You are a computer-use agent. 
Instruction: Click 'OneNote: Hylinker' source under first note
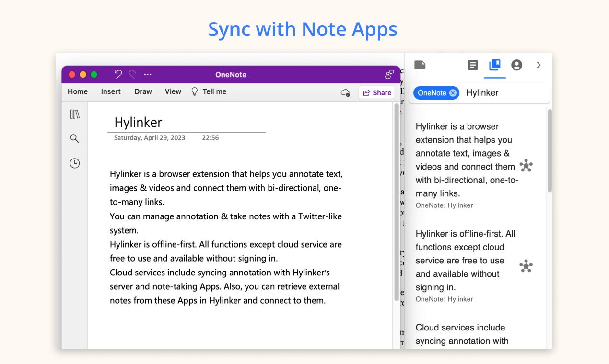[444, 205]
